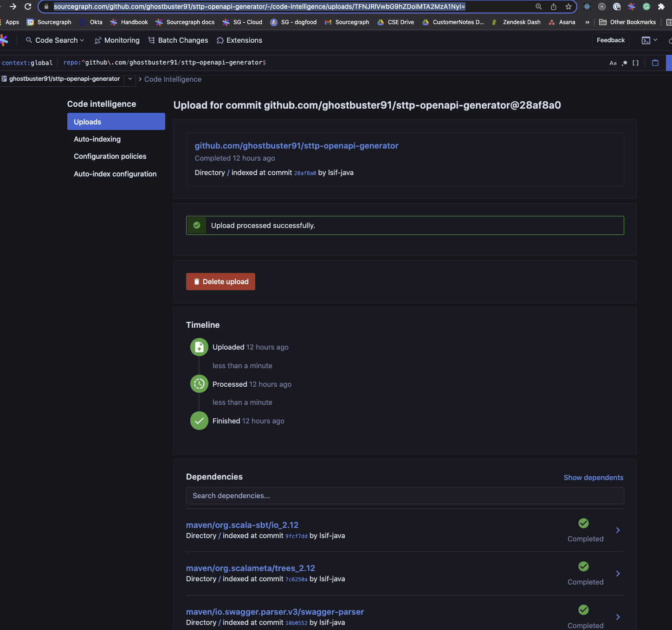Open the React DevTools extension icon
672x630 pixels.
pos(587,6)
